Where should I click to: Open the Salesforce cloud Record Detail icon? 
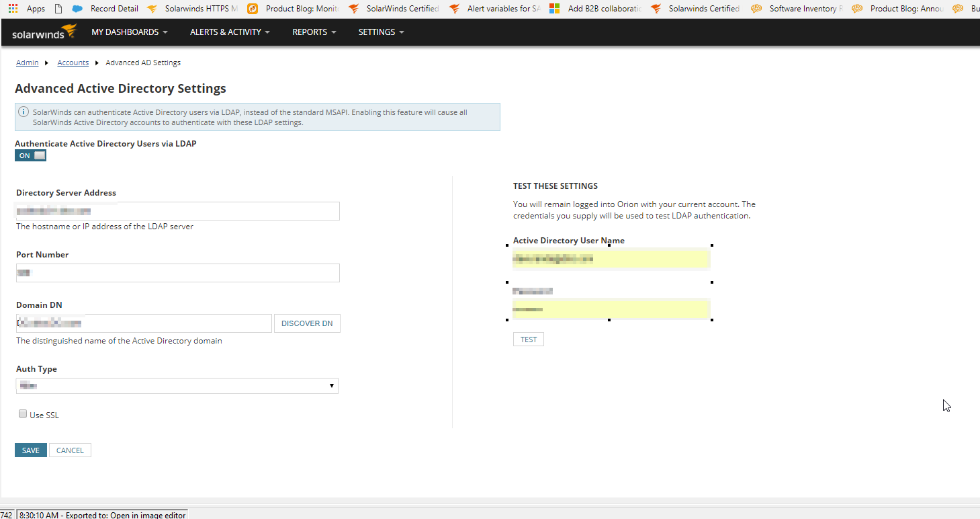[77, 9]
